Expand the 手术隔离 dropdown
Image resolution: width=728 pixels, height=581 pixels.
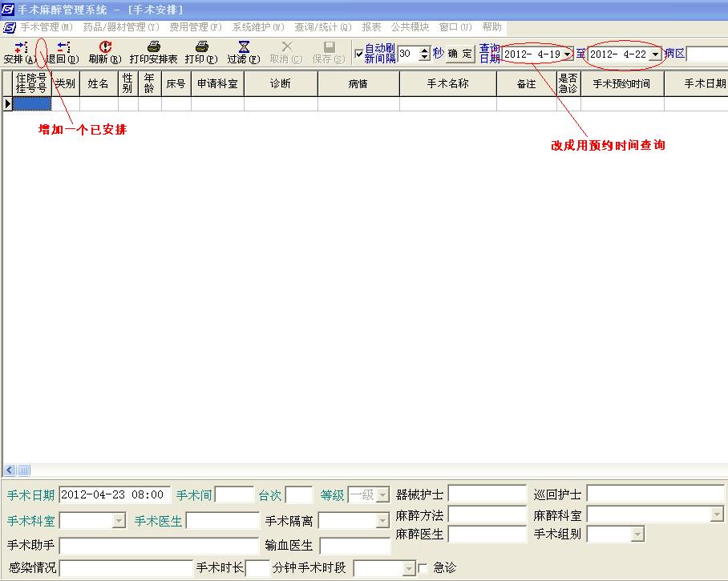(382, 521)
